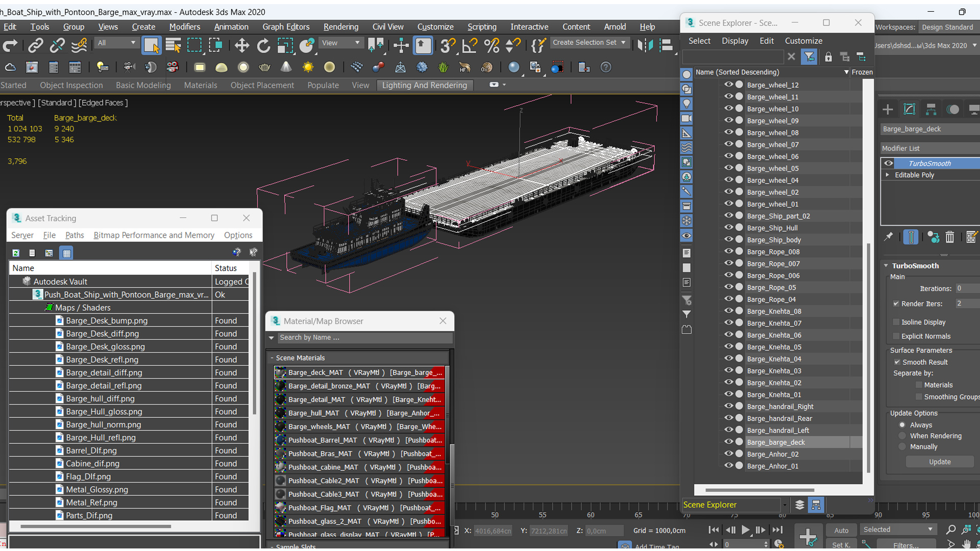
Task: Click layers icon beside Scene Explorer name field
Action: pyautogui.click(x=799, y=505)
